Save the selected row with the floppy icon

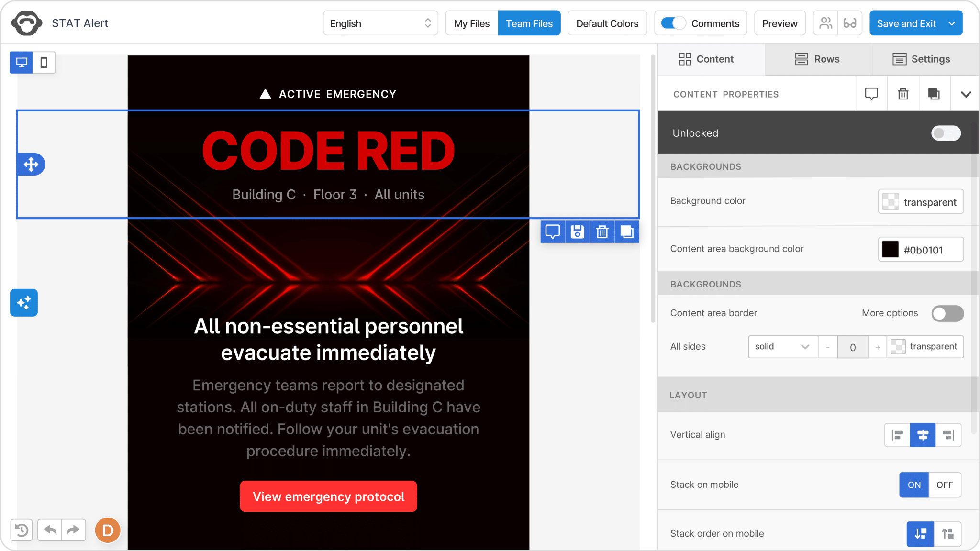578,232
